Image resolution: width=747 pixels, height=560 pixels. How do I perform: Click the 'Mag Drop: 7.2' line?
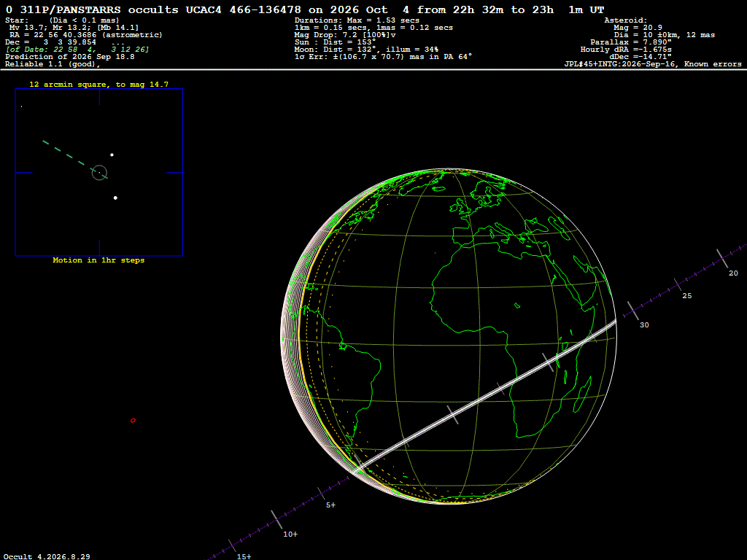click(345, 35)
